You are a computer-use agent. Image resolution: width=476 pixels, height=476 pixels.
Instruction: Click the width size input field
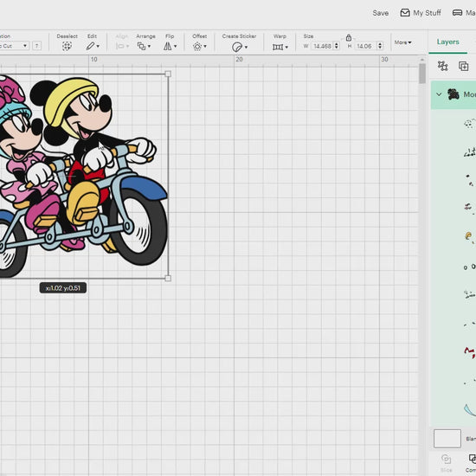pyautogui.click(x=322, y=46)
